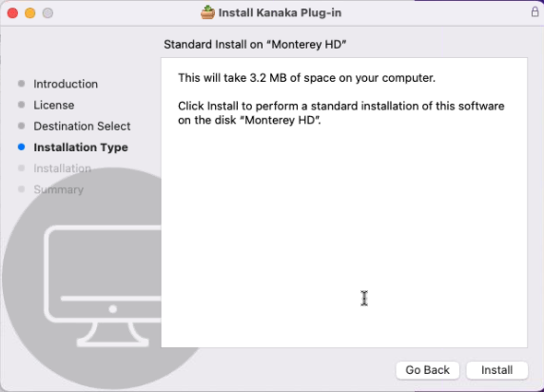Click the blue bullet beside Installation Type
The width and height of the screenshot is (544, 392).
coord(22,147)
